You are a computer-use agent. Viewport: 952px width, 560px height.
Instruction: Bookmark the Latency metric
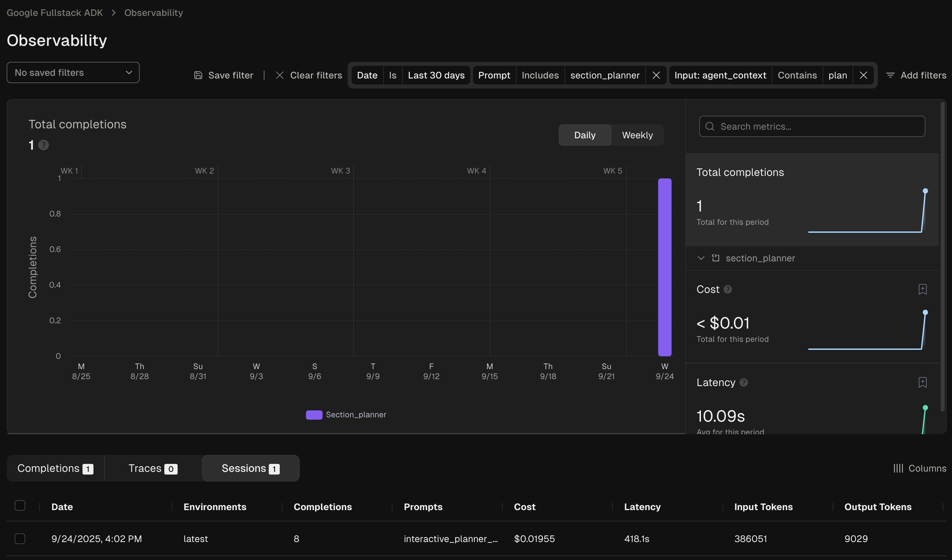click(922, 382)
